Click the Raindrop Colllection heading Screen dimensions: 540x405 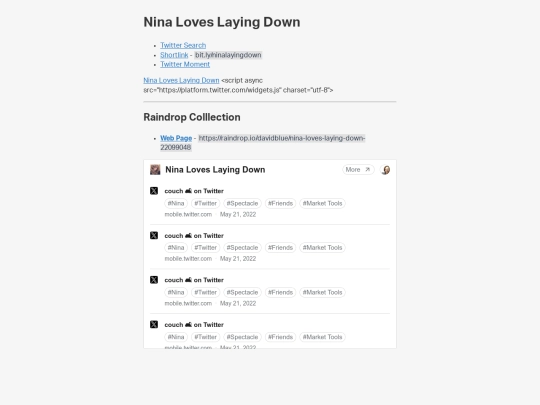[x=192, y=117]
